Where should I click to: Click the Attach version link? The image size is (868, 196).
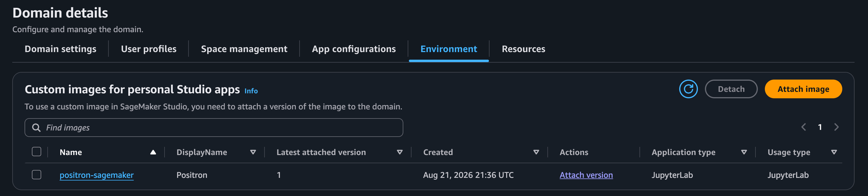tap(586, 175)
